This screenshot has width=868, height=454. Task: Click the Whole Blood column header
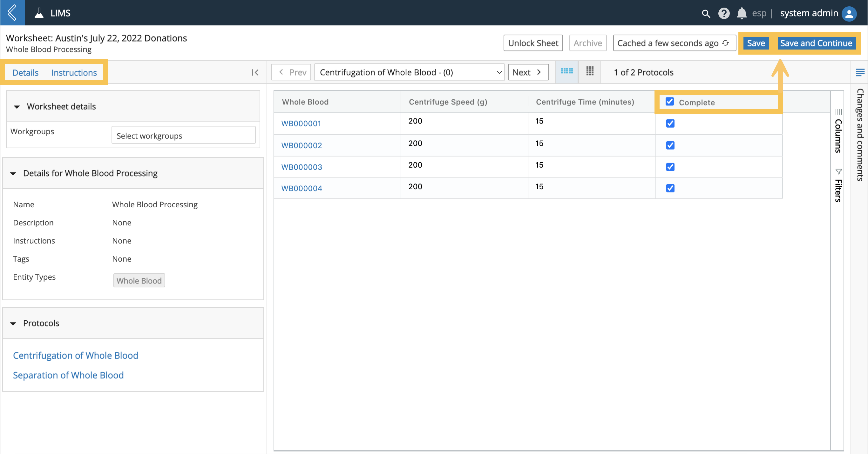337,102
